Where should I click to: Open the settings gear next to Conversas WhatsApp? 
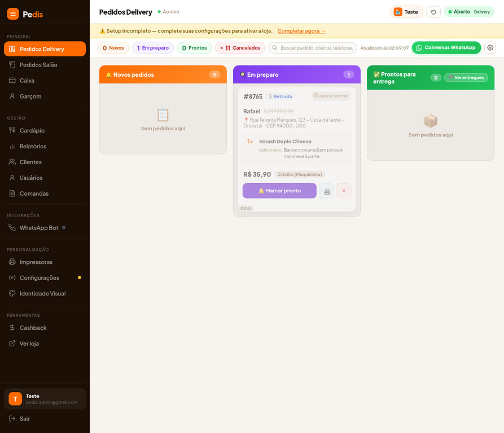(x=490, y=47)
